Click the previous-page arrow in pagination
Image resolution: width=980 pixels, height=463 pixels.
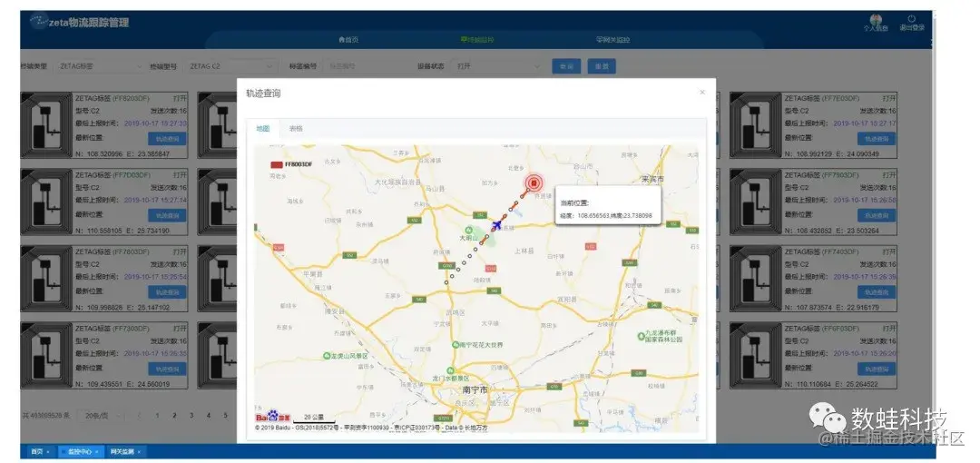coord(140,416)
